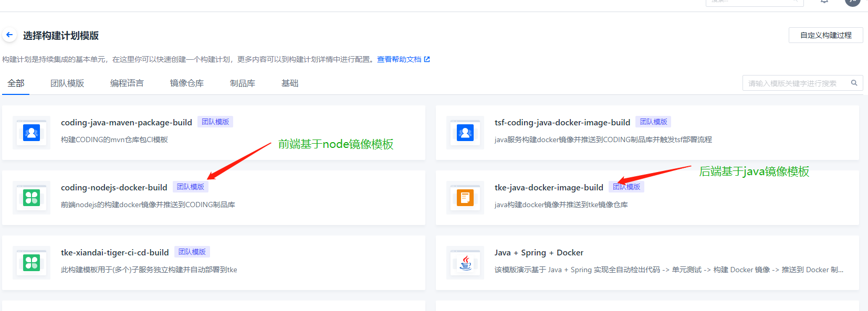Click 团队模版 tag on tke-xiandai-tiger-ci-cd-build

point(192,252)
